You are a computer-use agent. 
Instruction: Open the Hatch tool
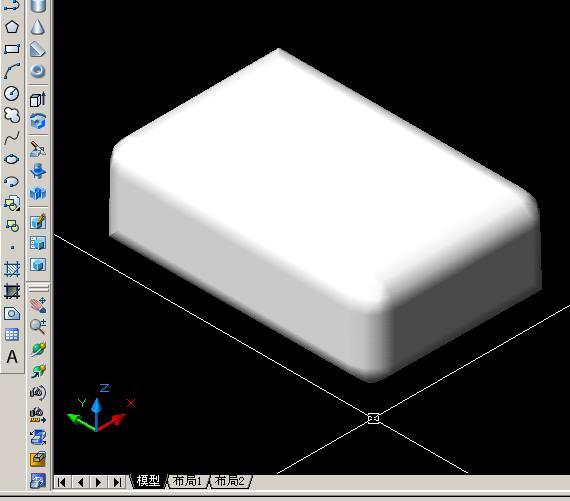coord(12,269)
